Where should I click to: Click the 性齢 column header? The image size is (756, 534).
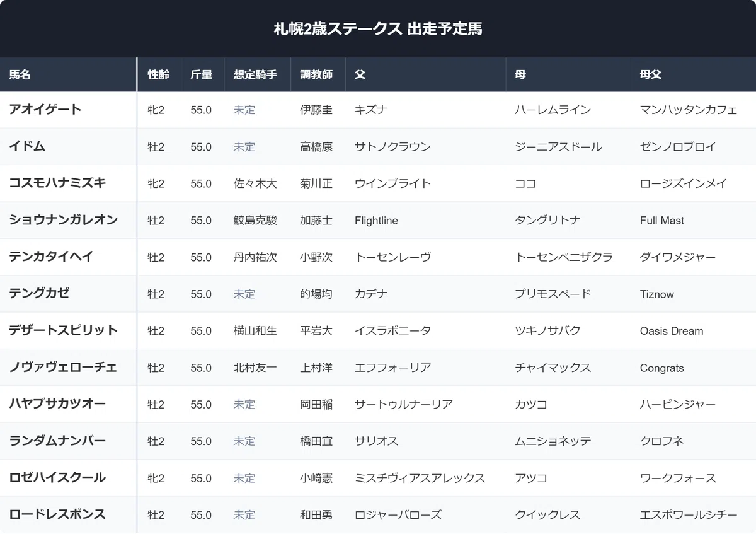158,74
